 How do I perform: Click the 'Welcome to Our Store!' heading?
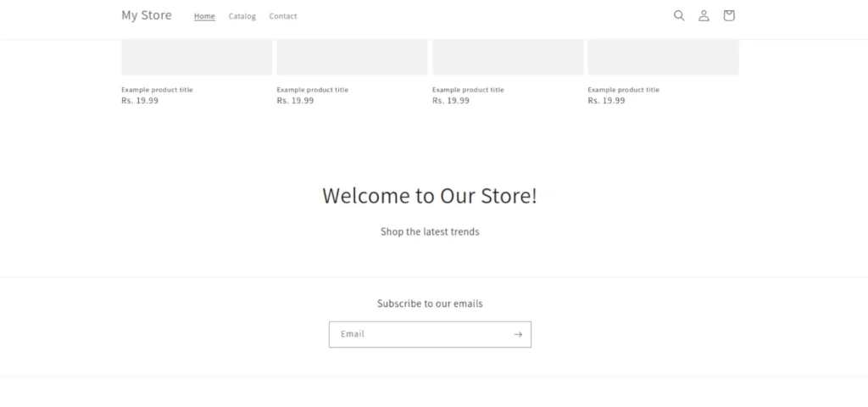pyautogui.click(x=430, y=196)
